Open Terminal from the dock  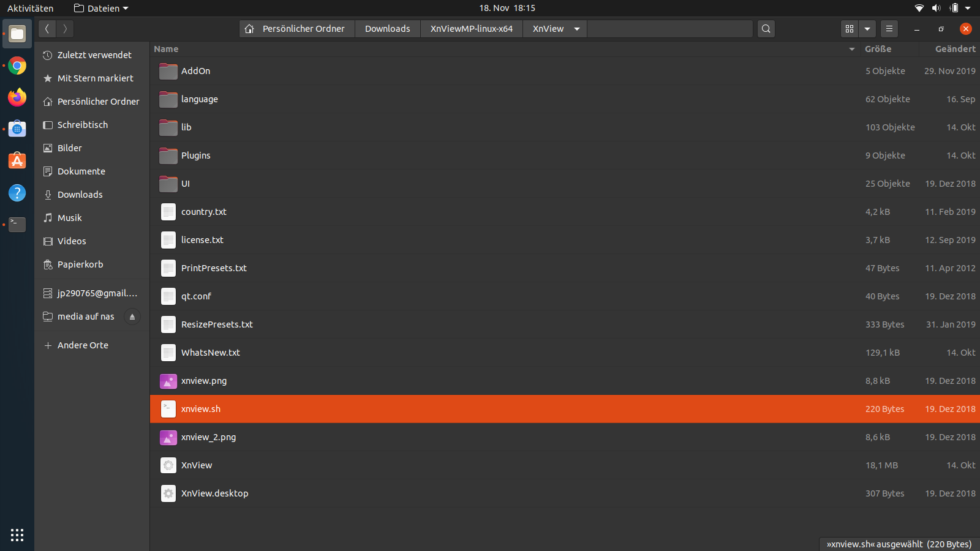[17, 225]
